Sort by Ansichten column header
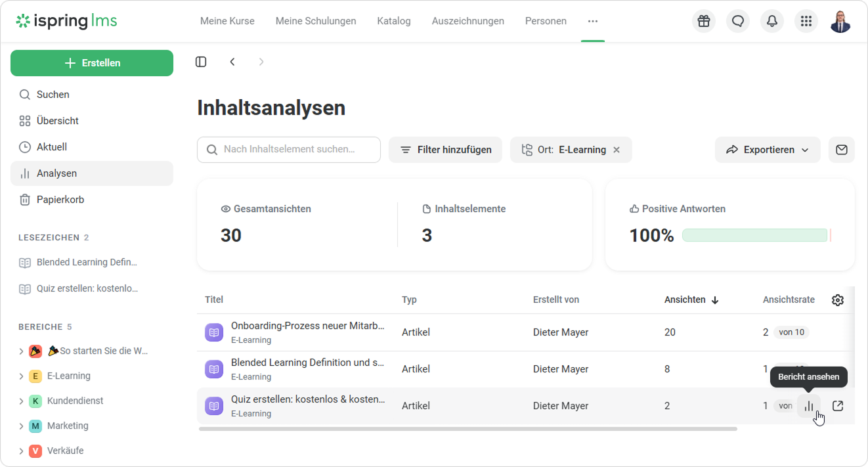The image size is (868, 467). (691, 300)
